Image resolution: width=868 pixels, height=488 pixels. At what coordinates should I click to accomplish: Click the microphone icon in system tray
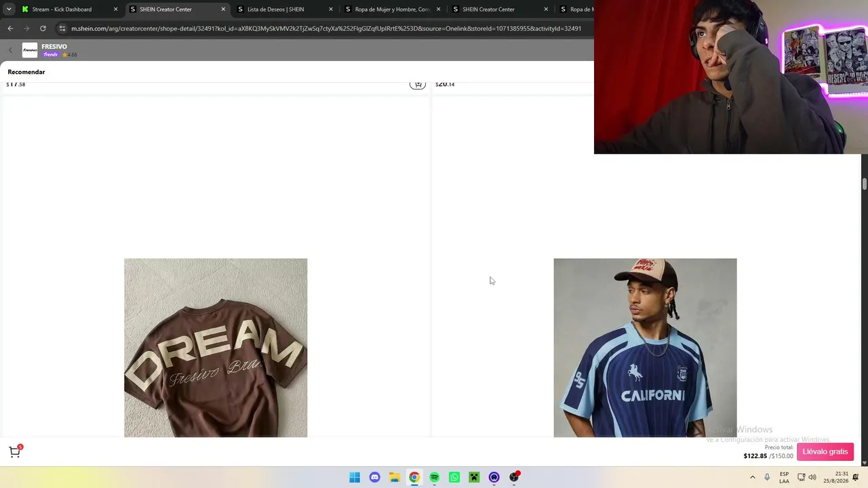(767, 477)
